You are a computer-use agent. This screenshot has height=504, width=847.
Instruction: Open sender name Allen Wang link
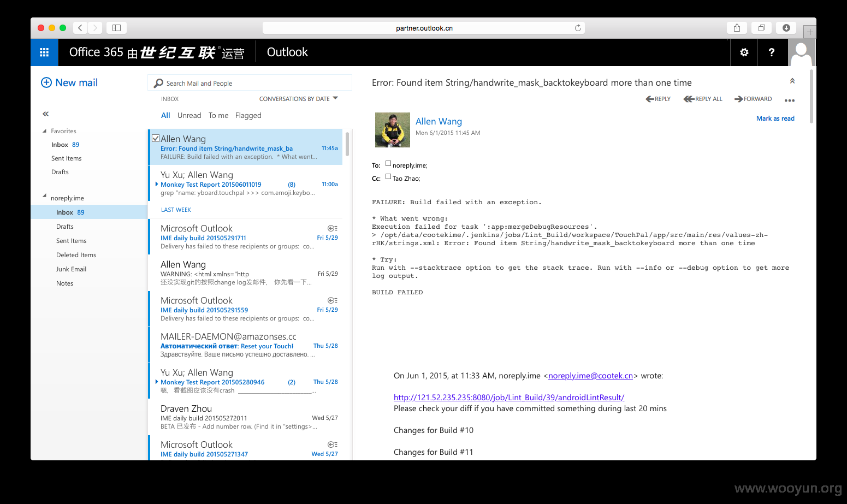coord(439,121)
